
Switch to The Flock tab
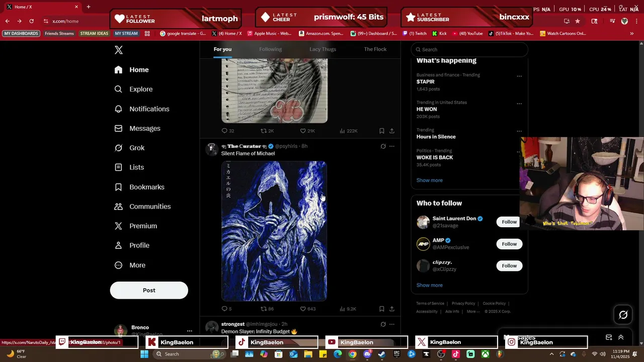(375, 49)
